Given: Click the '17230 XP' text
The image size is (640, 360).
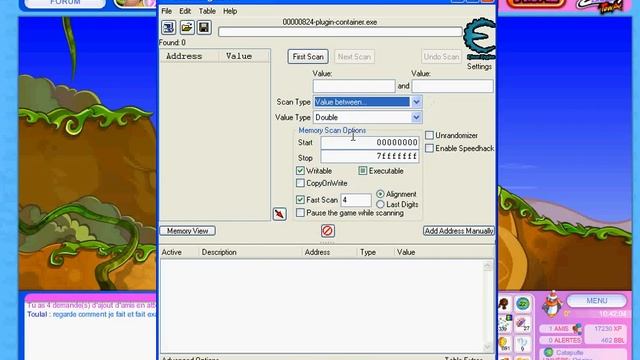Looking at the screenshot, I should [x=608, y=328].
